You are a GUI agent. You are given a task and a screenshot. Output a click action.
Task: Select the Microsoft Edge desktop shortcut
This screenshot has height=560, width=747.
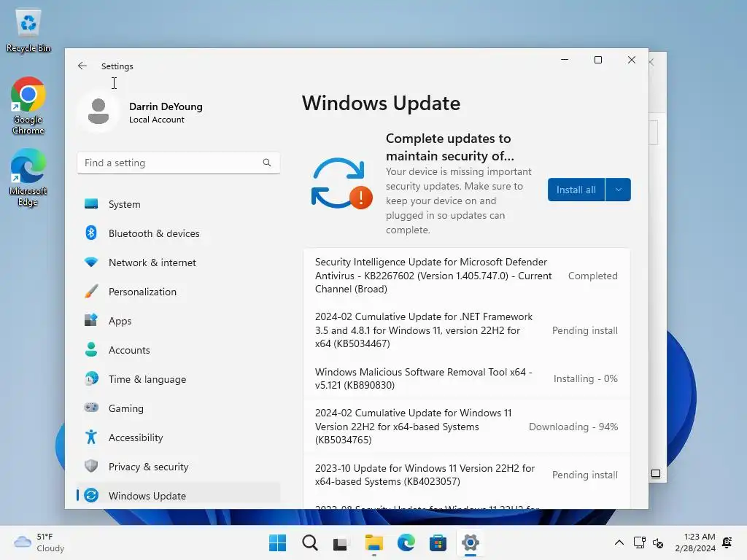tap(28, 177)
